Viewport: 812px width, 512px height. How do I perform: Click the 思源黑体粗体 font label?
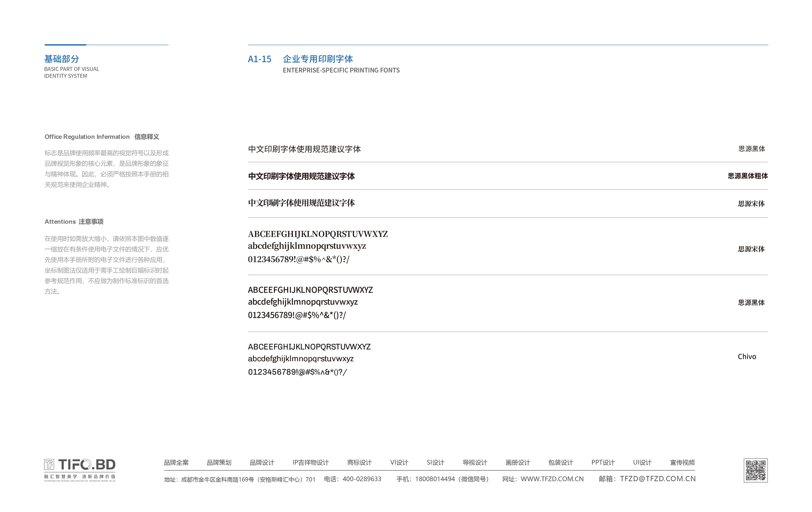748,176
